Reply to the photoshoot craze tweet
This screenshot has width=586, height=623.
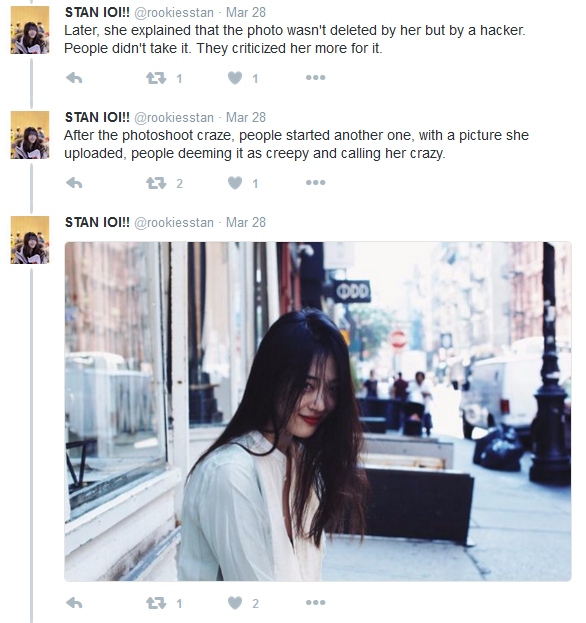point(74,183)
